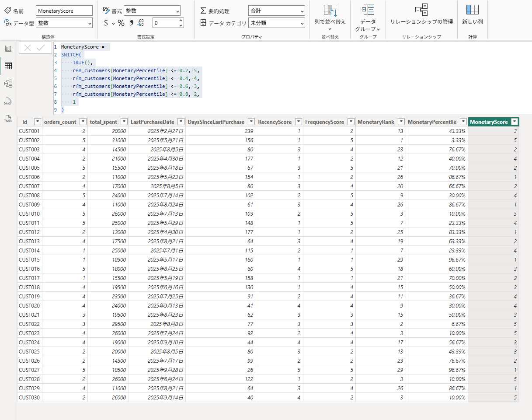Image resolution: width=532 pixels, height=420 pixels.
Task: Increase the decimal places stepper value
Action: pos(181,21)
